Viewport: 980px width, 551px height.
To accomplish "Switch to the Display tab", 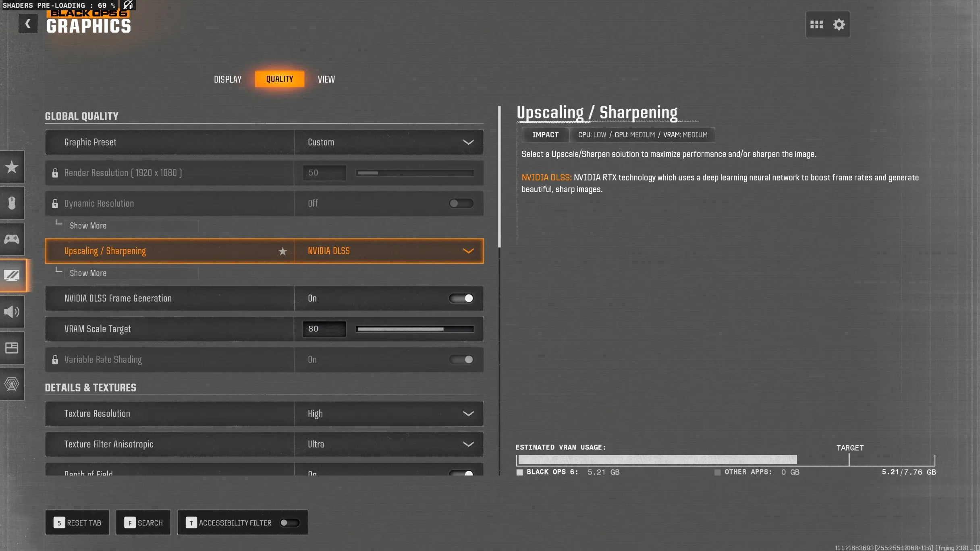I will [228, 79].
